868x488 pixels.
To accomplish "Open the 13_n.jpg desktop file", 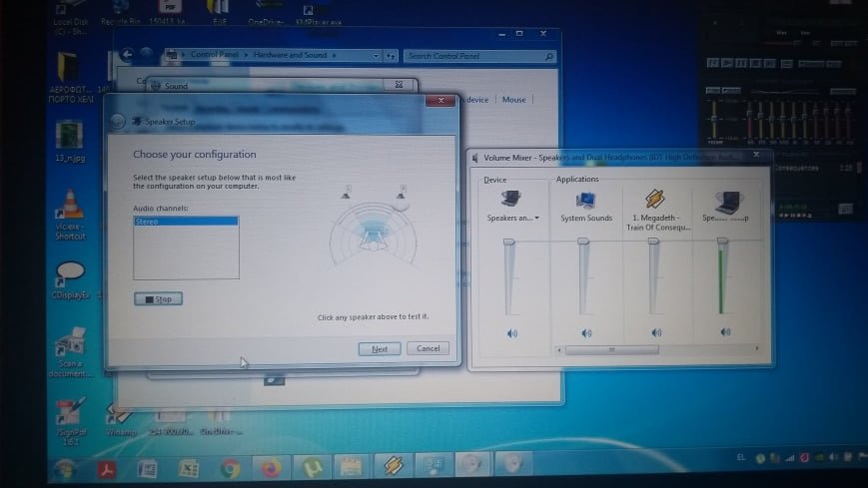I will tap(70, 141).
